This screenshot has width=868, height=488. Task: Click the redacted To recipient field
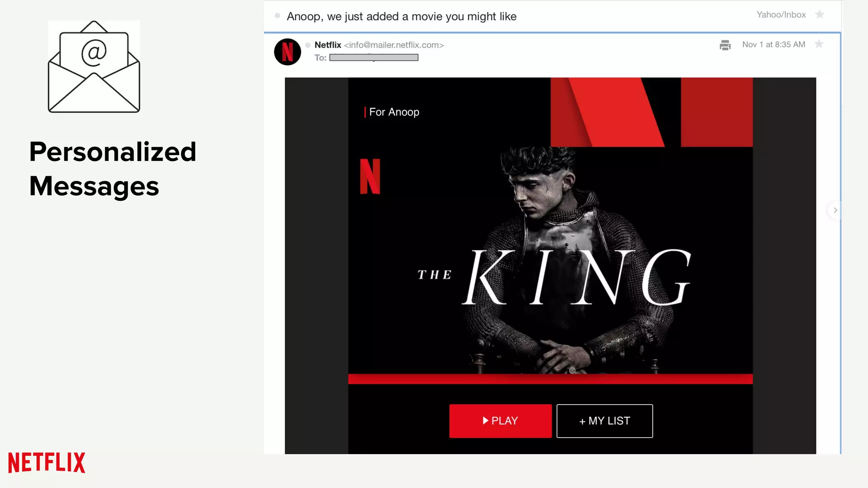(374, 58)
